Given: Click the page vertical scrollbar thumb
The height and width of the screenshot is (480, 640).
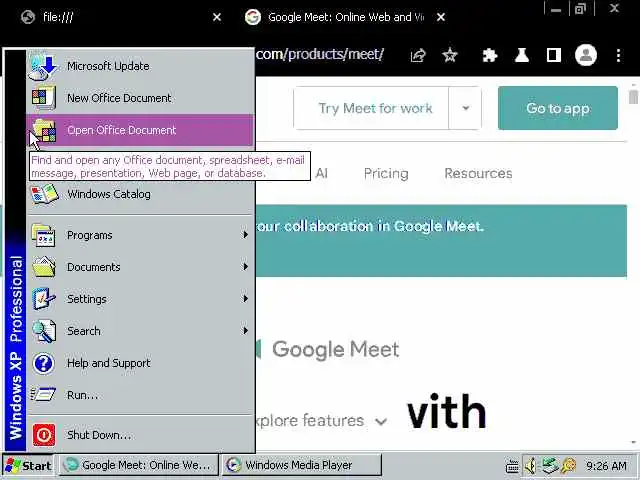Looking at the screenshot, I should coord(633,97).
